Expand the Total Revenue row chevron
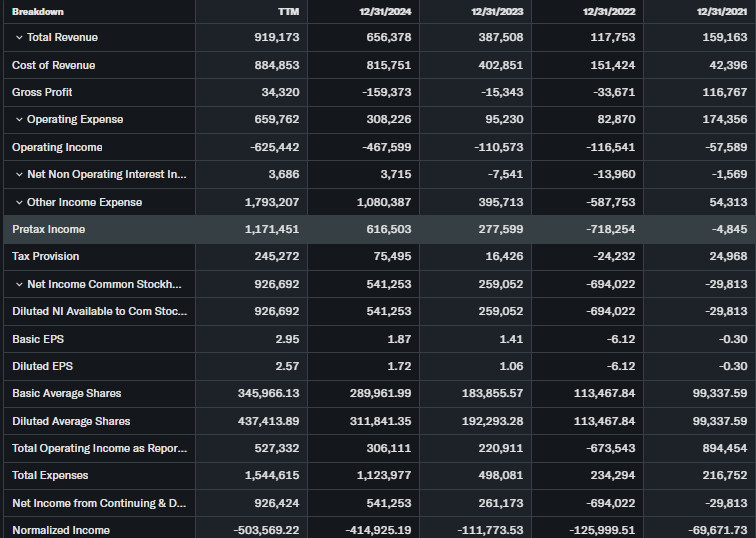The image size is (756, 538). click(19, 37)
